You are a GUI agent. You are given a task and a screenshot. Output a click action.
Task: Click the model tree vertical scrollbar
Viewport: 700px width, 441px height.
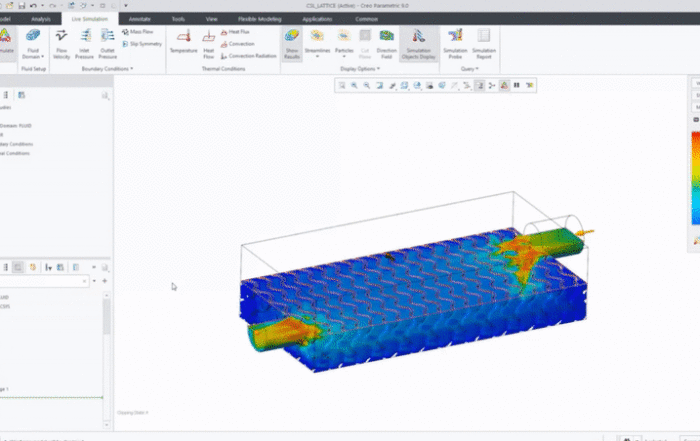pos(106,317)
